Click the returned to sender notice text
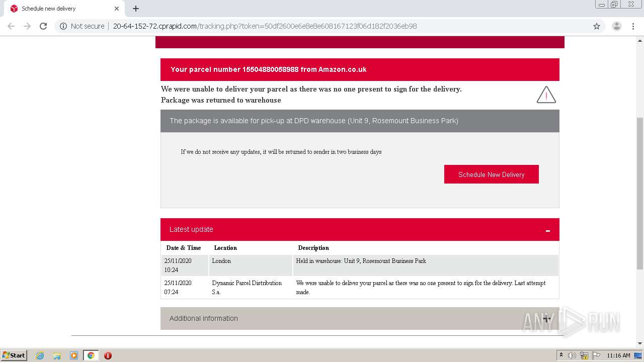The width and height of the screenshot is (644, 362). 281,152
